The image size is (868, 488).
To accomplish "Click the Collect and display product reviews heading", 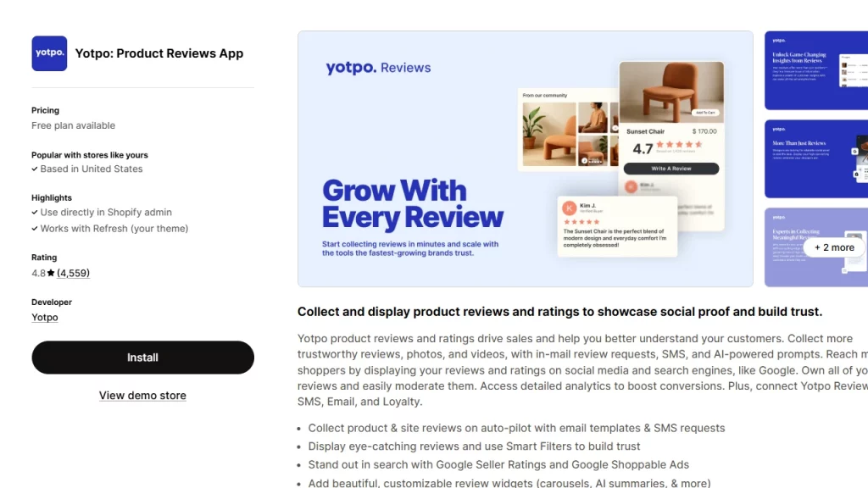I will [559, 312].
